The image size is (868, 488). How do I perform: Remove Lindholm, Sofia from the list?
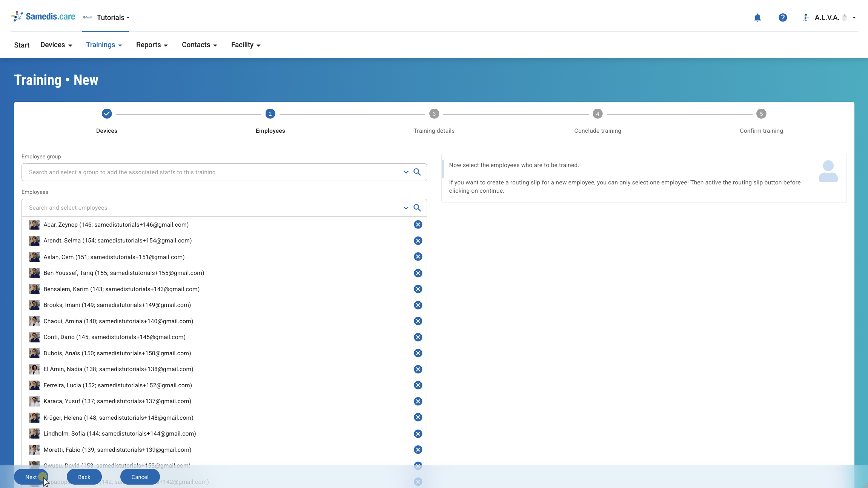tap(418, 434)
